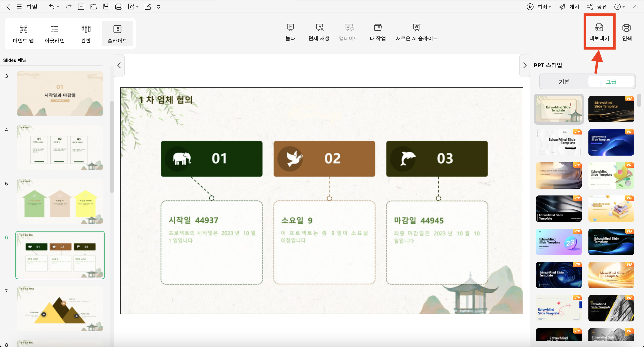Image resolution: width=644 pixels, height=347 pixels.
Task: Click the 소요일 9 heading
Action: click(297, 220)
